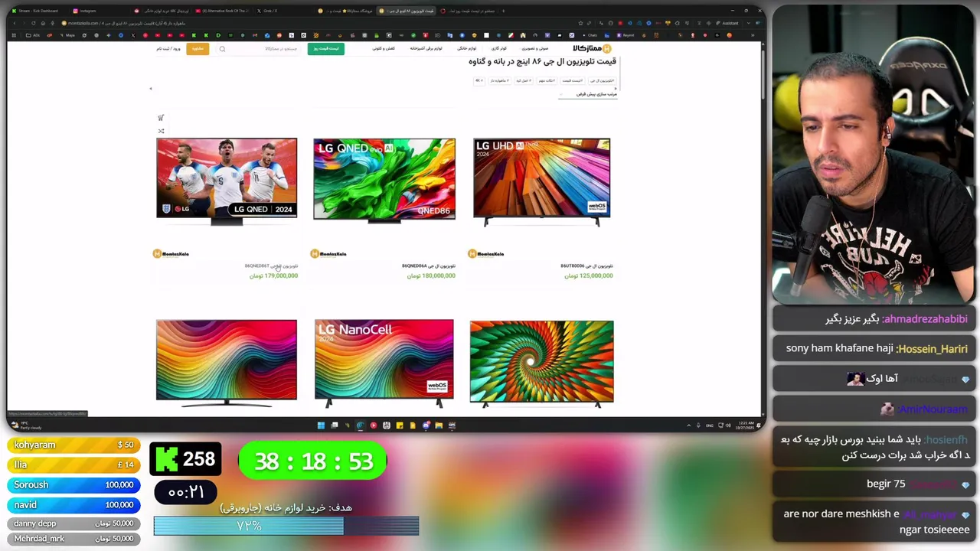Click the 179,000,000 تومان price
This screenshot has width=980, height=551.
[273, 275]
